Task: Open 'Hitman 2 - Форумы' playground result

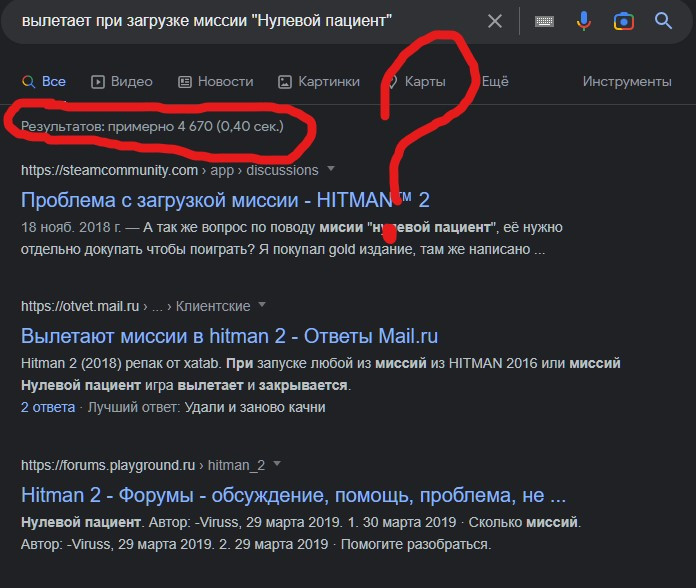Action: click(293, 495)
